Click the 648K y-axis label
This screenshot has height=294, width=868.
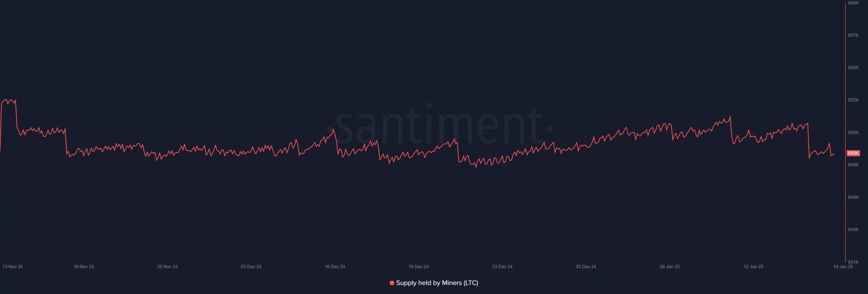coord(853,165)
